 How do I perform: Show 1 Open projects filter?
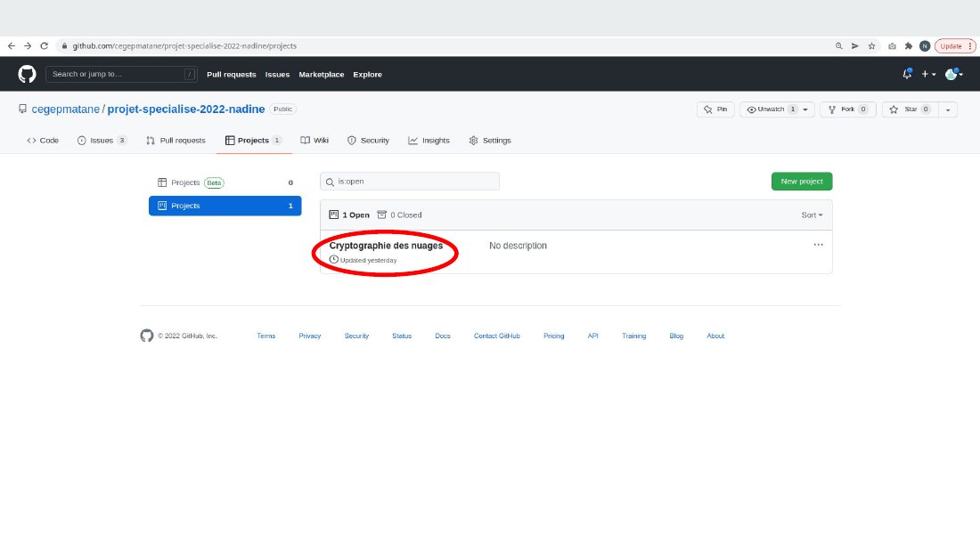(x=349, y=215)
